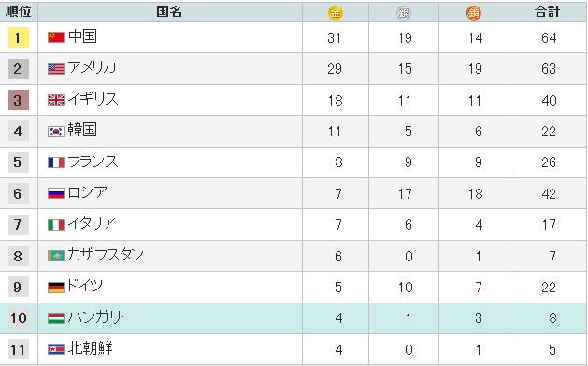Image resolution: width=588 pixels, height=366 pixels.
Task: Click the South Korea flag icon
Action: coord(56,131)
